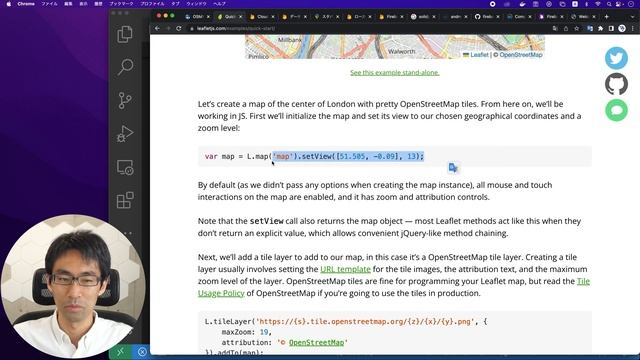Open the Extensions view in VS Code sidebar
Image resolution: width=640 pixels, height=360 pixels.
pyautogui.click(x=125, y=200)
